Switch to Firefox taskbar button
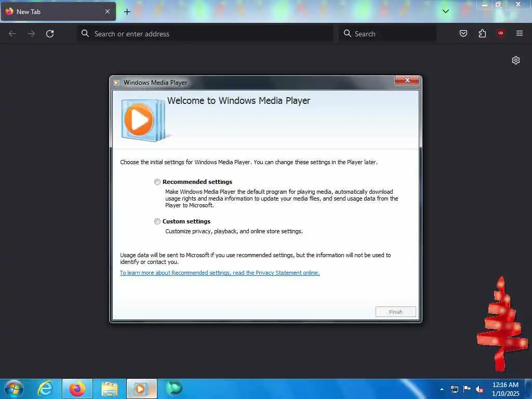This screenshot has height=399, width=532. [77, 389]
